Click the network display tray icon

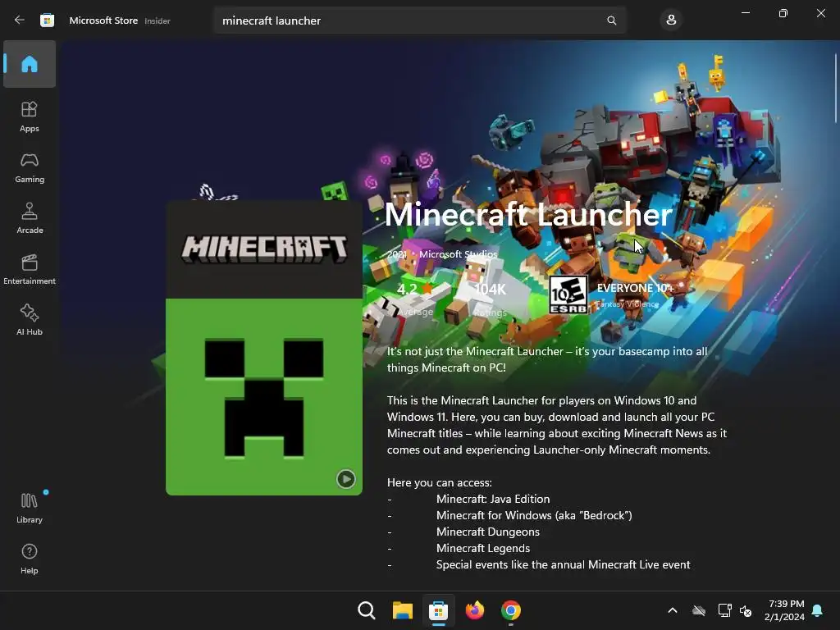[x=724, y=610]
